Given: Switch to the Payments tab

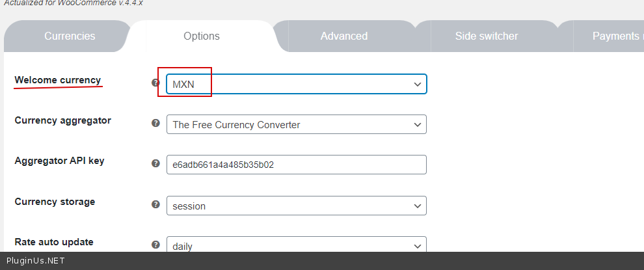Looking at the screenshot, I should (614, 36).
